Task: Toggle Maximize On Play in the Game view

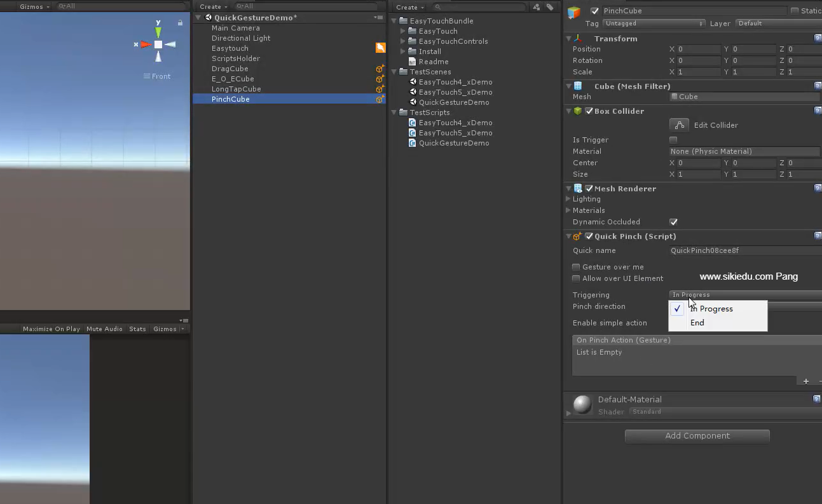Action: (x=51, y=329)
